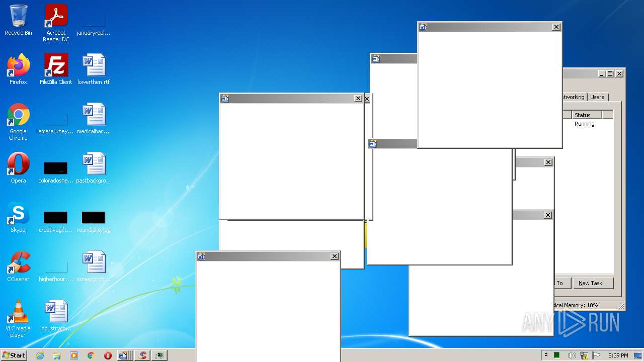
Task: Select the lowerthen.rtf document icon
Action: [x=94, y=69]
